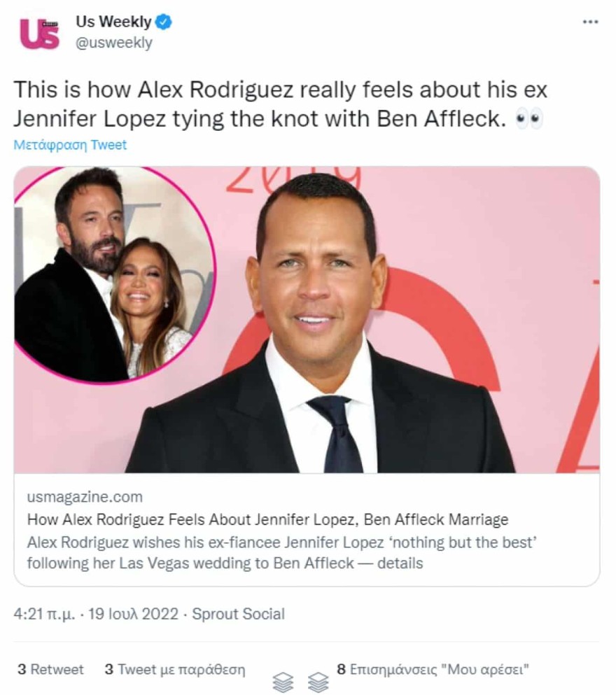This screenshot has width=616, height=695.
Task: Open the 'How Alex Rodriguez Feels' article headline
Action: tap(267, 520)
